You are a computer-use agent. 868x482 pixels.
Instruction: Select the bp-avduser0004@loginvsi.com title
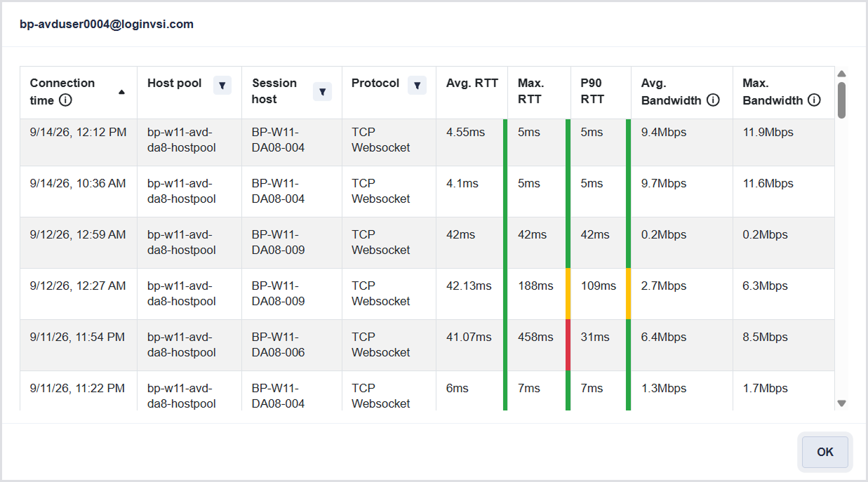(x=107, y=24)
